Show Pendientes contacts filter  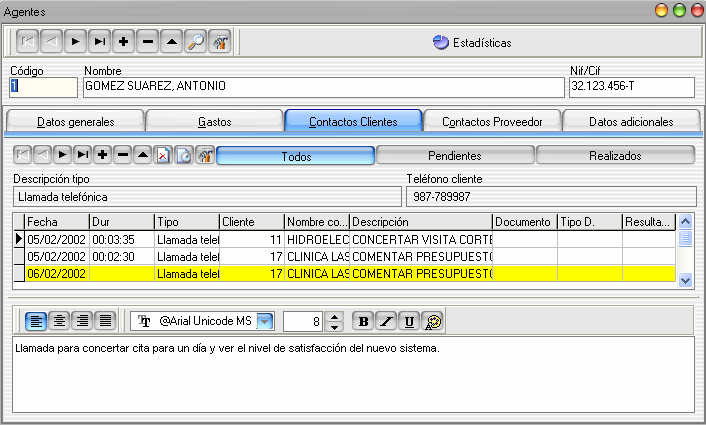pos(455,156)
